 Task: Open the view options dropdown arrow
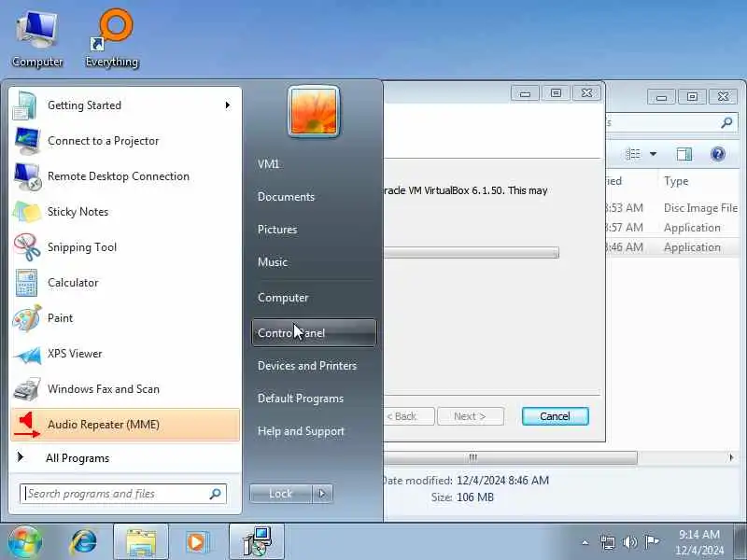click(653, 154)
